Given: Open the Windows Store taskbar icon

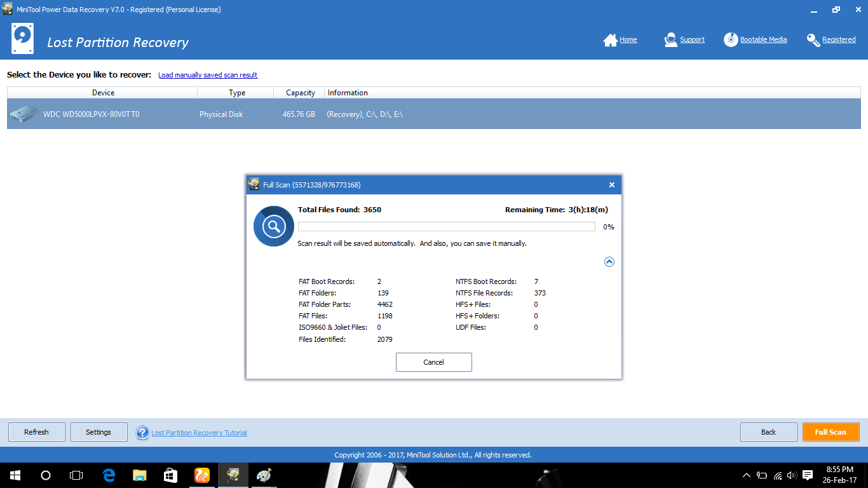Looking at the screenshot, I should click(x=170, y=475).
